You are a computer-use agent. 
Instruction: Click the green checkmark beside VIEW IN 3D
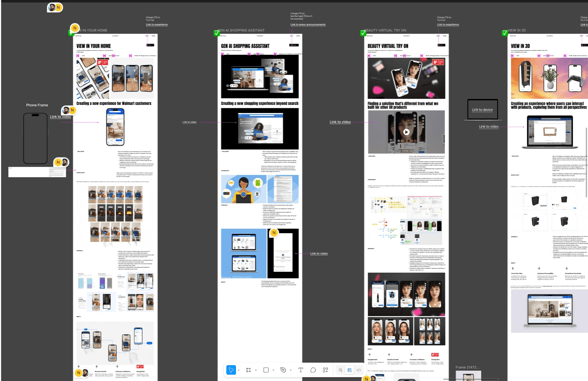pyautogui.click(x=505, y=33)
